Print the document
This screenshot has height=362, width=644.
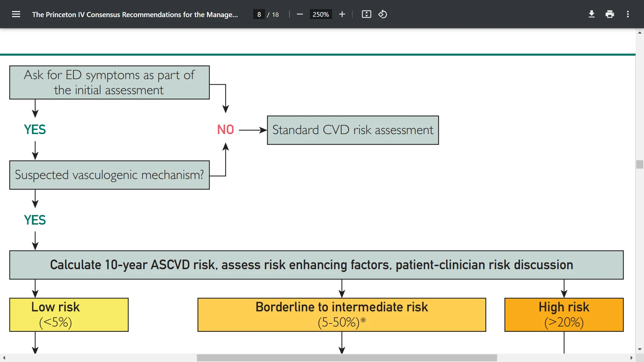(610, 14)
